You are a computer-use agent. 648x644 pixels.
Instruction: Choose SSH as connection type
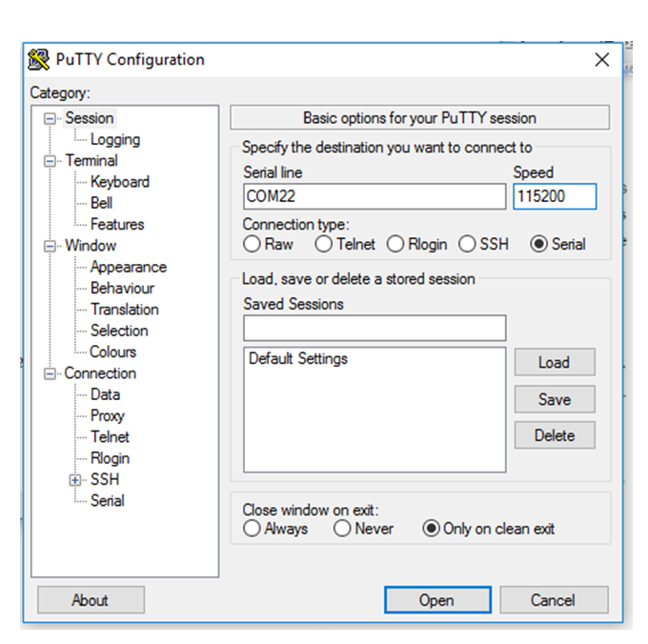click(467, 245)
